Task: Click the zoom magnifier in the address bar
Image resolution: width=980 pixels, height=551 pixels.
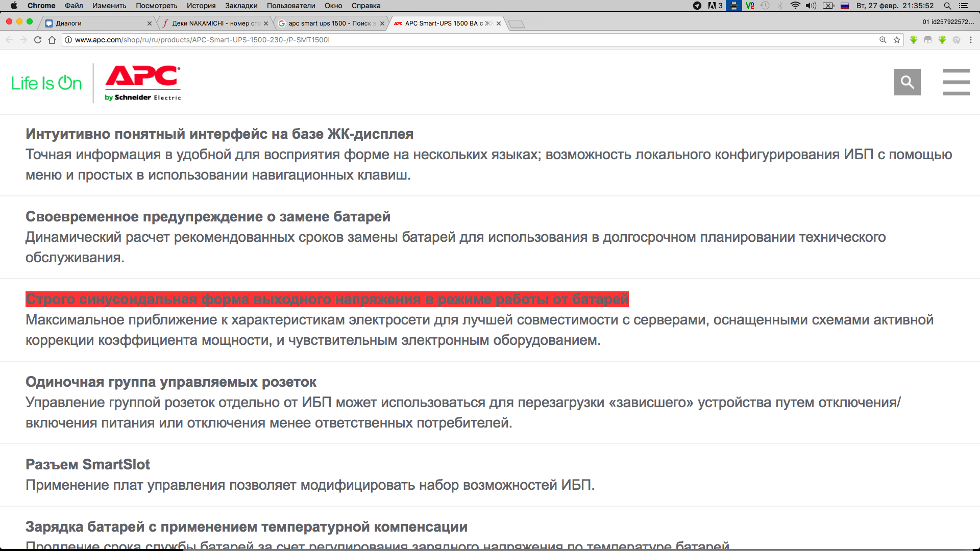Action: pos(883,40)
